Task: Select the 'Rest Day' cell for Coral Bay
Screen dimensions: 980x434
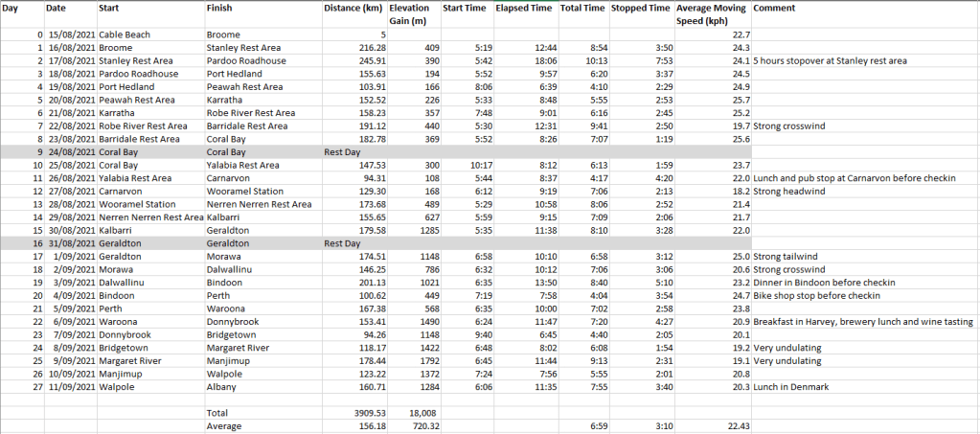Action: point(343,151)
